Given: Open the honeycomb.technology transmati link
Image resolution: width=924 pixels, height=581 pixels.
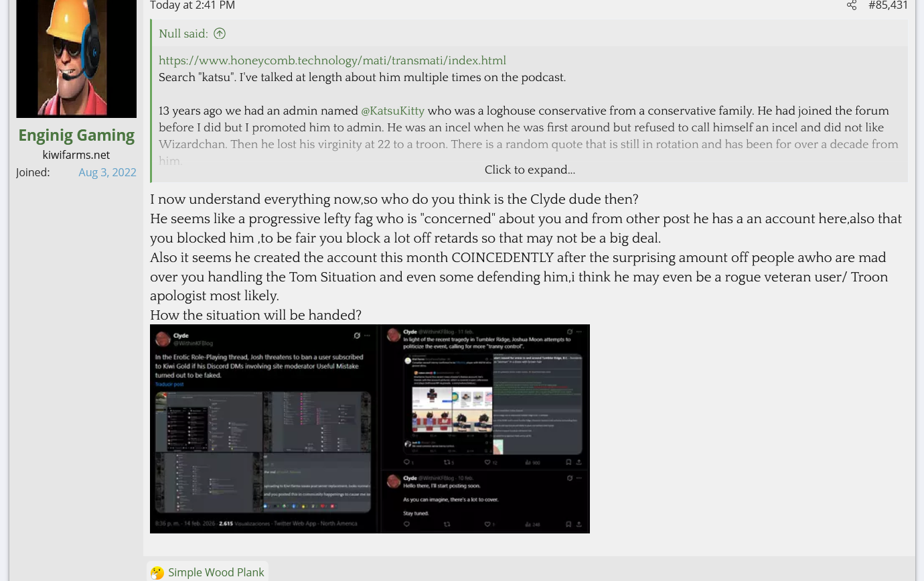Looking at the screenshot, I should point(332,60).
